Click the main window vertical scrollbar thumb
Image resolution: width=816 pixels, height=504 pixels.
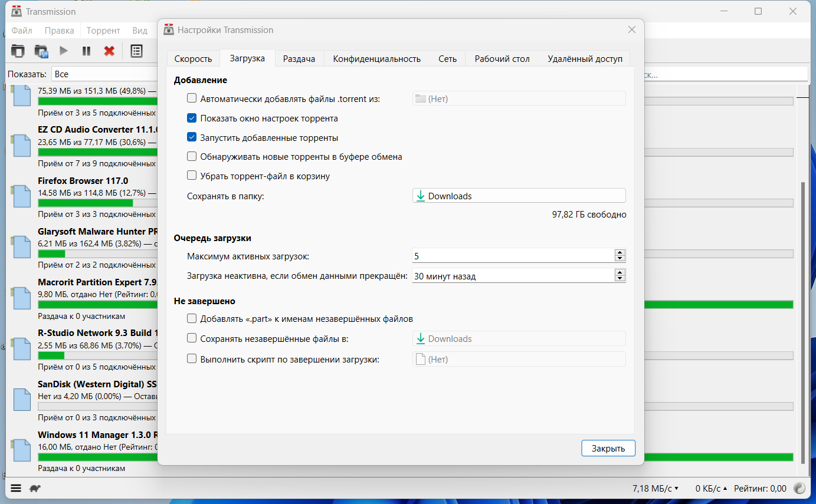pyautogui.click(x=803, y=322)
